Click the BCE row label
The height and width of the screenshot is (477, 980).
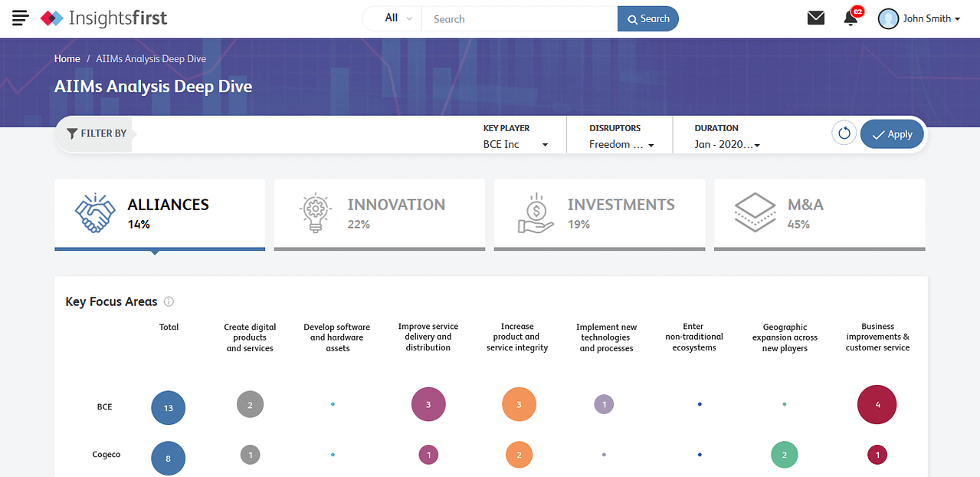(x=104, y=406)
